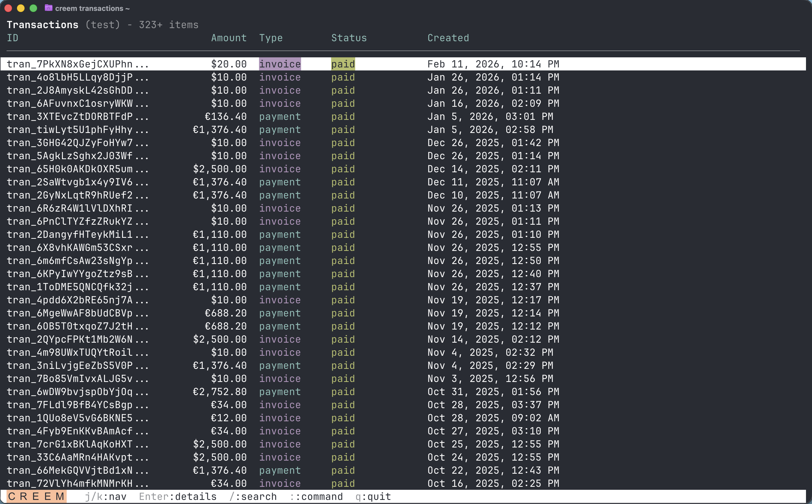The image size is (812, 504).
Task: Select transaction tran_4pdd6X2bRE65nj7A
Action: pos(403,300)
